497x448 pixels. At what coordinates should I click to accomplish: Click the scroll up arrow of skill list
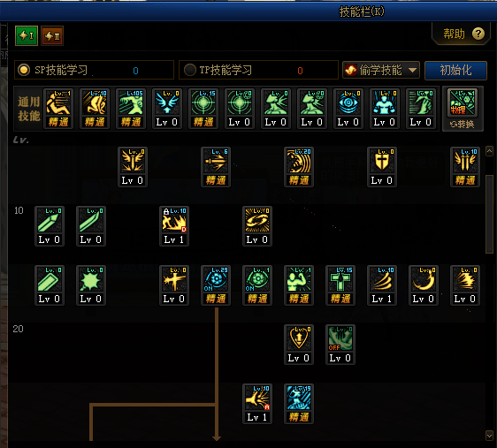(x=489, y=151)
